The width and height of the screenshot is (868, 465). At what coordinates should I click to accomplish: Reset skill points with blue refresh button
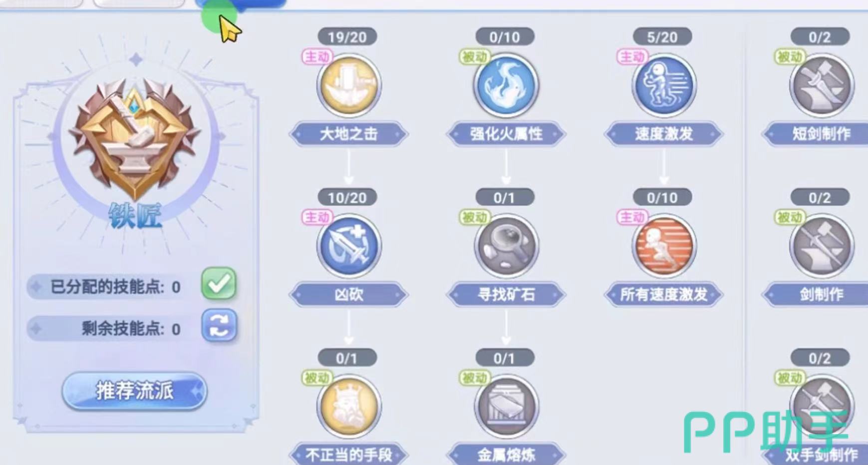pos(219,326)
